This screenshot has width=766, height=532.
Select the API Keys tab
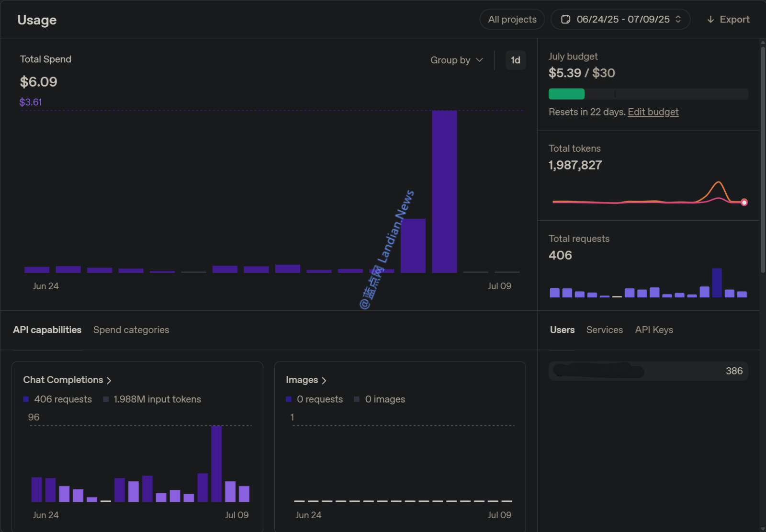653,330
